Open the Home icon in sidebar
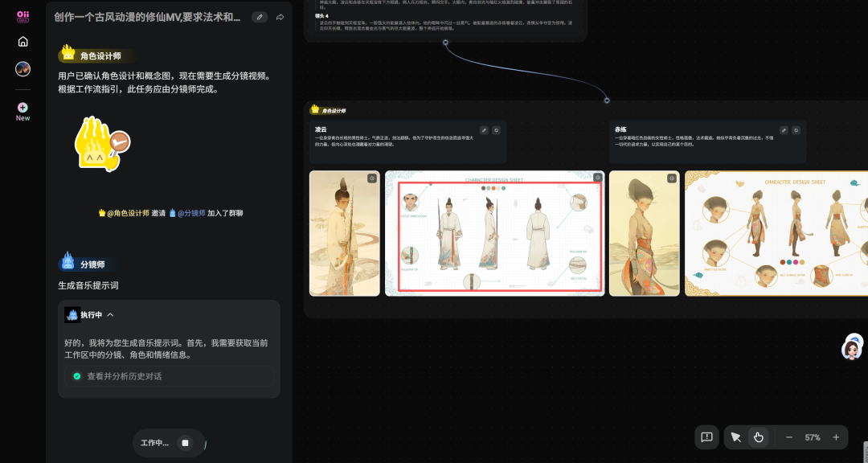Screen dimensions: 868x463 [23, 42]
